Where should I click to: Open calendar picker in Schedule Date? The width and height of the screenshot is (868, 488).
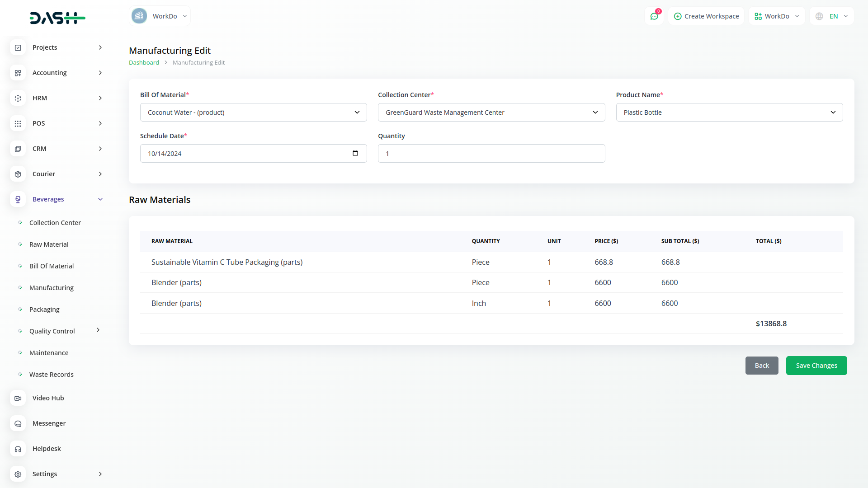click(x=355, y=153)
